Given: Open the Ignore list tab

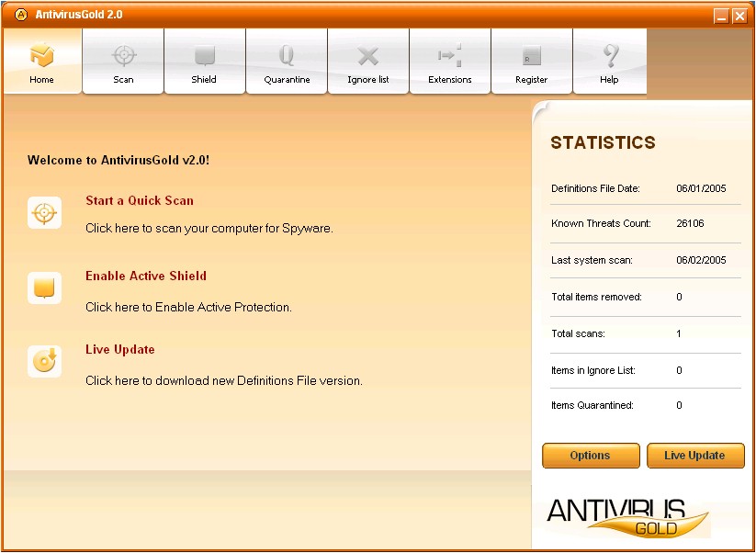Looking at the screenshot, I should [x=367, y=62].
